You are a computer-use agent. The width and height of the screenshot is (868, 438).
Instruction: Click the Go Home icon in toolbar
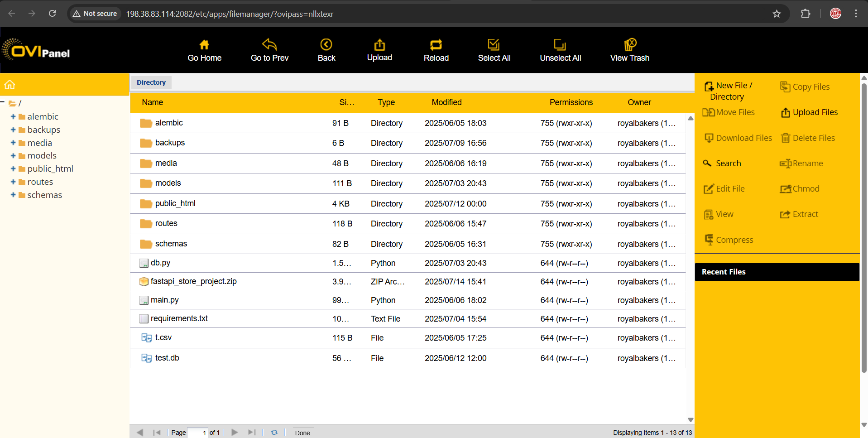pos(204,45)
